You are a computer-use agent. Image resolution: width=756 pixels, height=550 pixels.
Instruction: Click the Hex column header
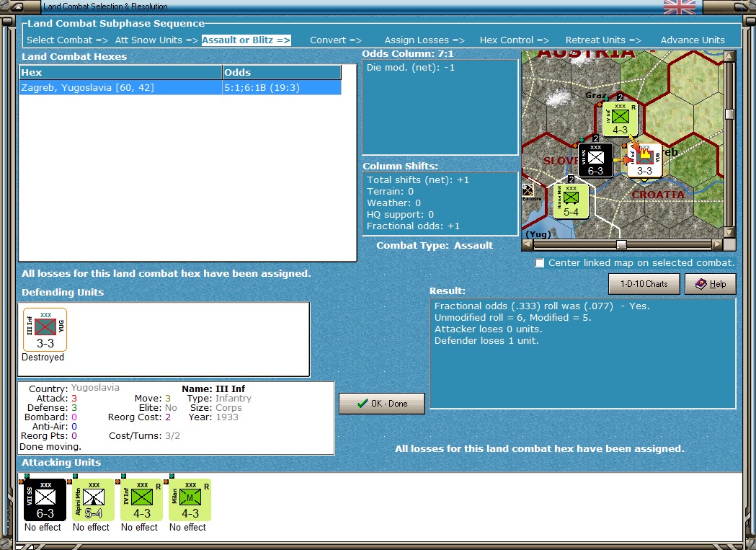(120, 72)
